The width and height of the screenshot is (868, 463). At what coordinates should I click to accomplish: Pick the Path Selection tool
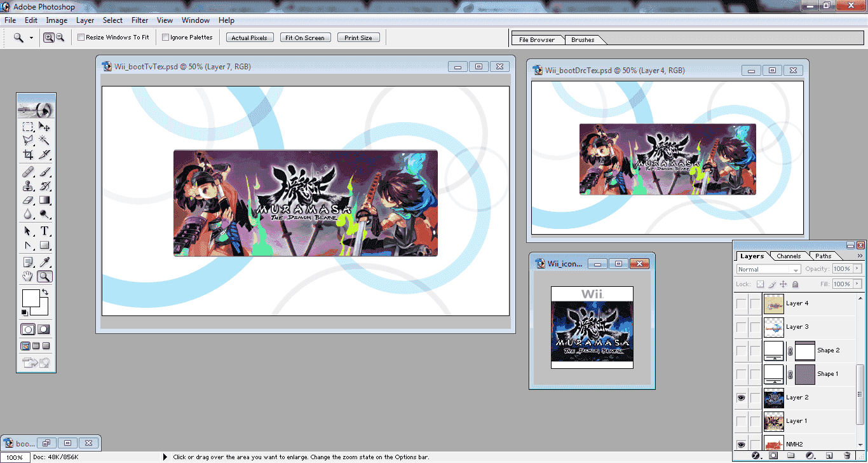[x=28, y=231]
